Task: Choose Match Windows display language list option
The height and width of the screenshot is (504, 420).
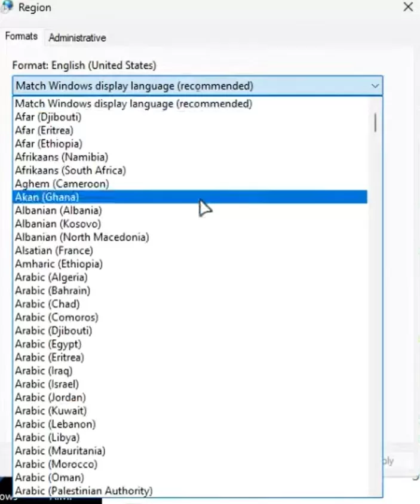Action: coord(191,103)
